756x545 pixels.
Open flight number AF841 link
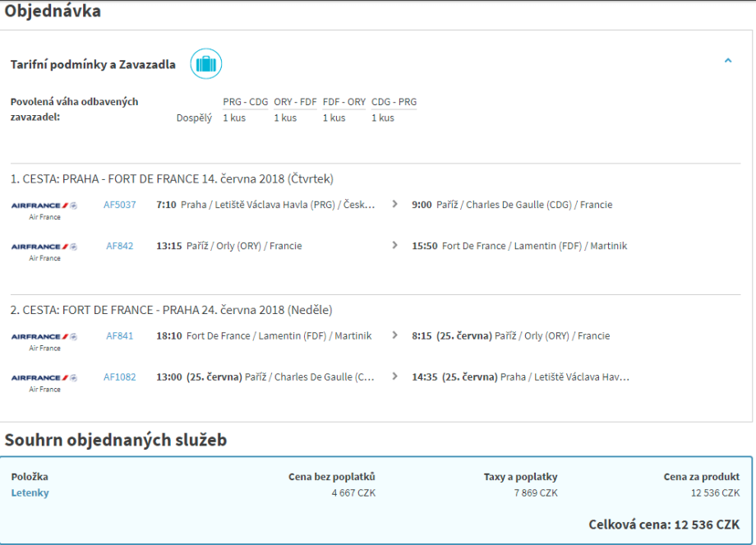point(120,336)
